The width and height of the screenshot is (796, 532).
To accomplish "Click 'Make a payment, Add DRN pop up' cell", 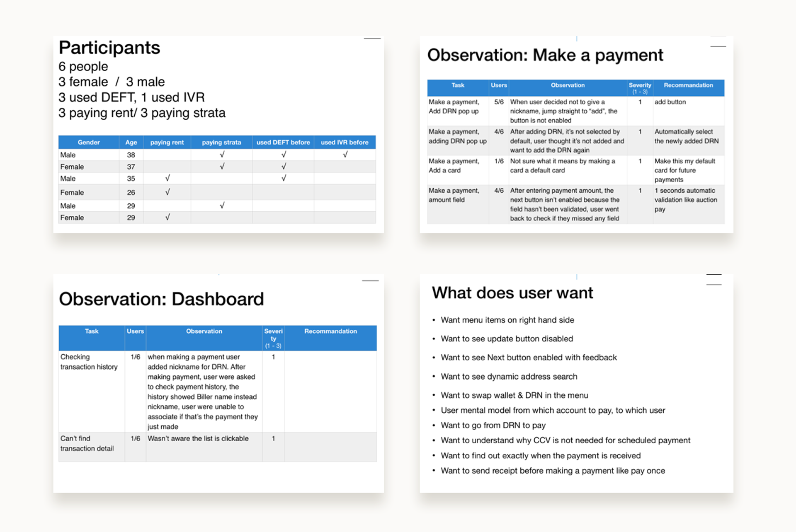I will click(458, 111).
